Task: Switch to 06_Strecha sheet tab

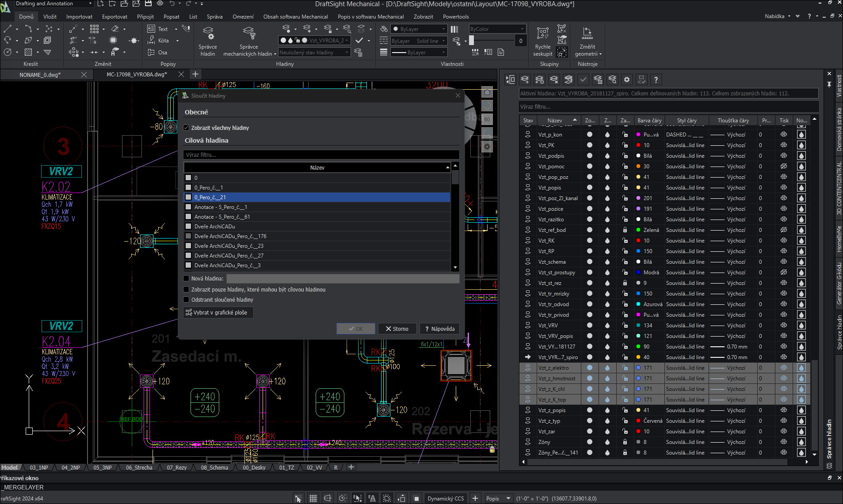Action: tap(139, 467)
